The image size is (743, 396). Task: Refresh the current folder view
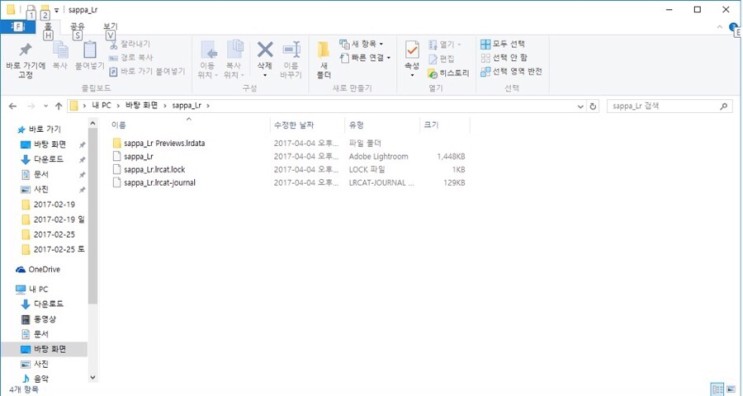pyautogui.click(x=593, y=107)
